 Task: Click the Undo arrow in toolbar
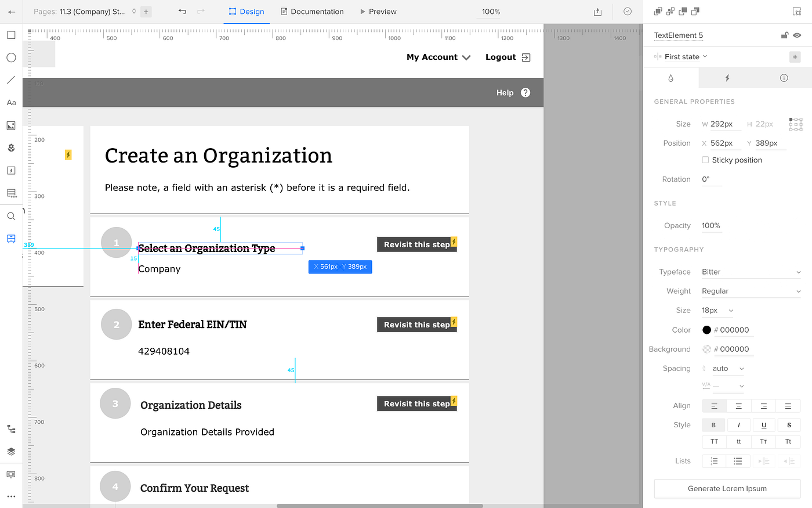[182, 12]
